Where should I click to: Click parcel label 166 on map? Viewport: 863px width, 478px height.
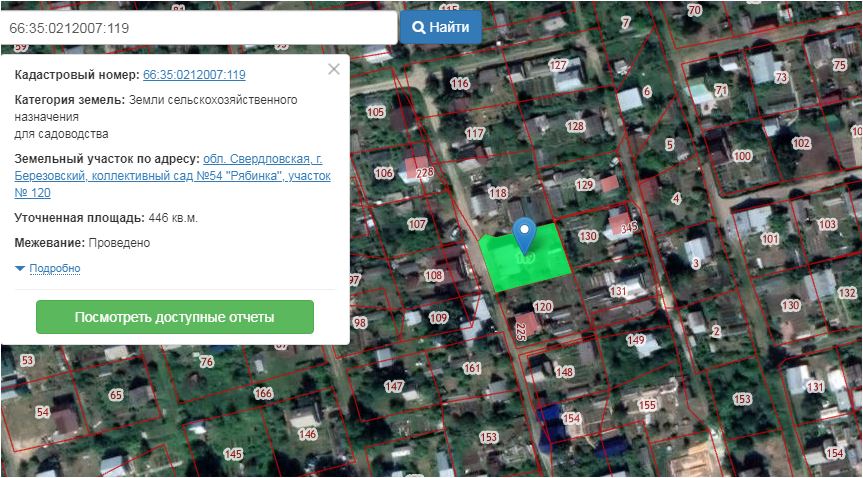263,394
